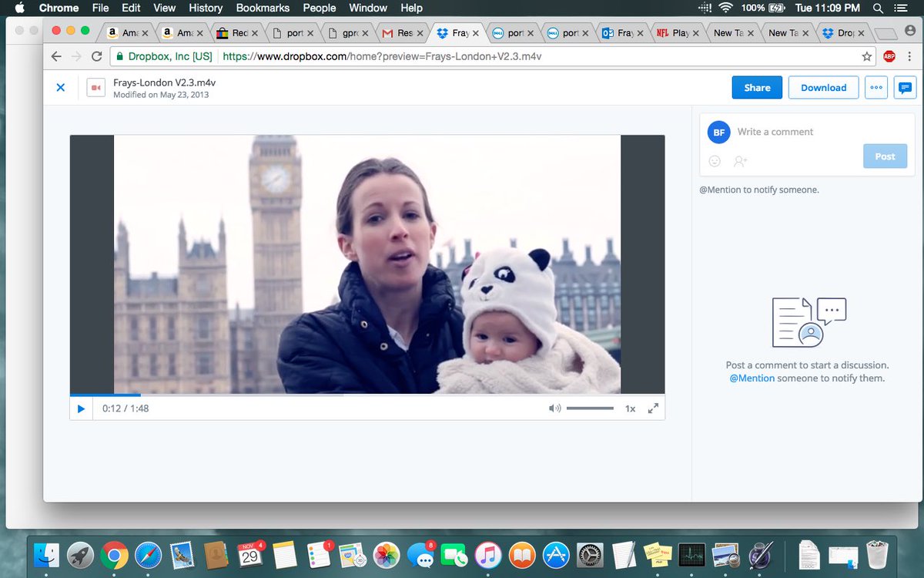
Task: Click the add-person mention icon below comment field
Action: point(740,161)
